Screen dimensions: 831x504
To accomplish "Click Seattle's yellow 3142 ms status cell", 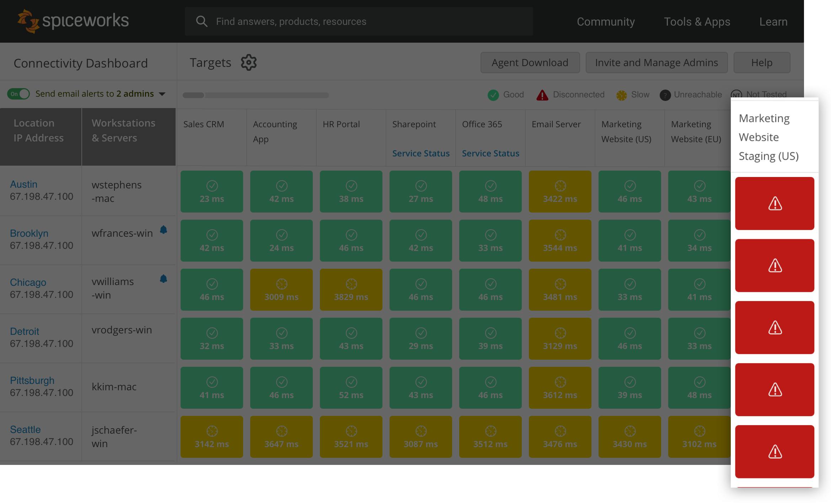I will (x=211, y=436).
